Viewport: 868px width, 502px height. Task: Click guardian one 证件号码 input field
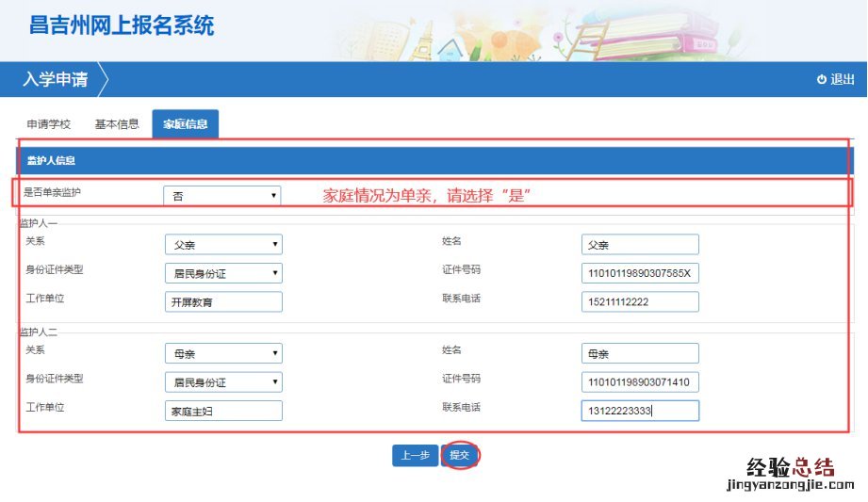(x=640, y=273)
